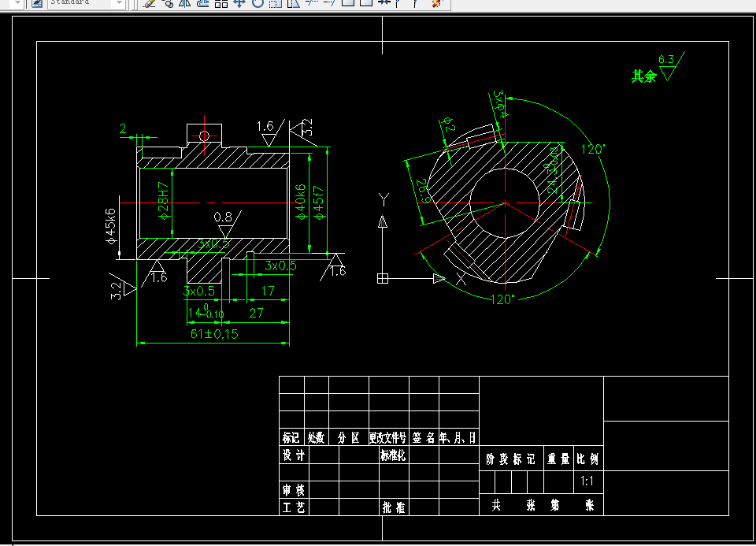Select the Explode tool icon
The image size is (756, 546).
point(436,3)
